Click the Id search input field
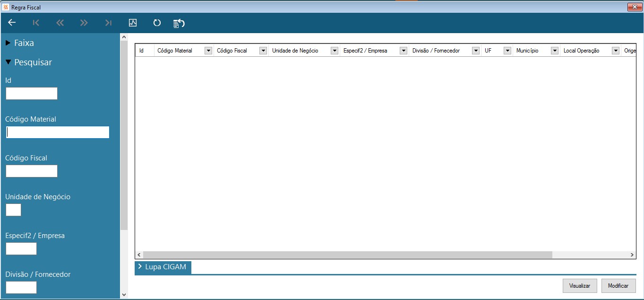 pyautogui.click(x=32, y=94)
